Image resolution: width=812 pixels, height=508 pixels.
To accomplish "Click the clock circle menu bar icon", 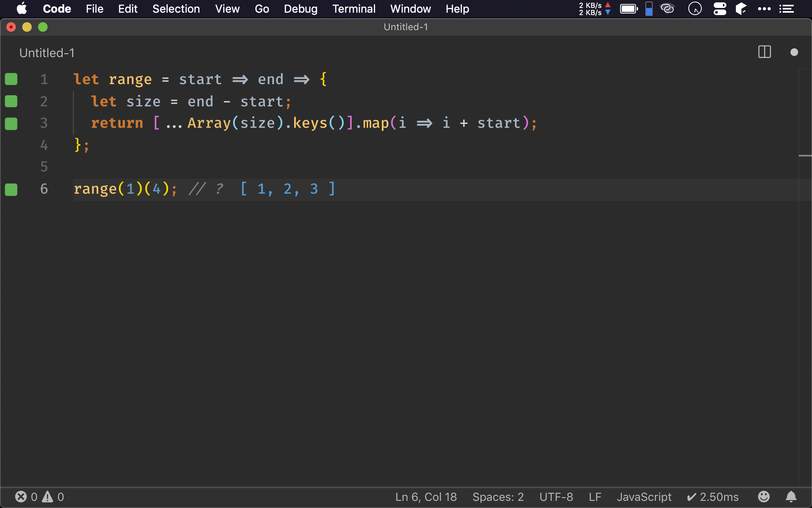I will click(x=695, y=8).
